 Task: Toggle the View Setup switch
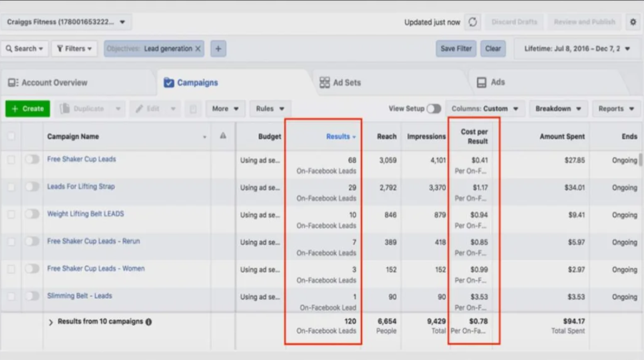pos(434,109)
